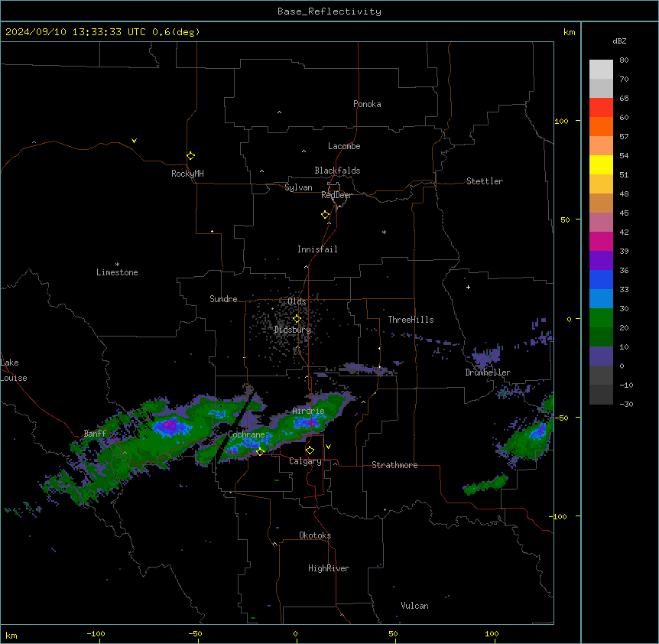
Task: Click the Blackfalds town label
Action: (x=337, y=171)
